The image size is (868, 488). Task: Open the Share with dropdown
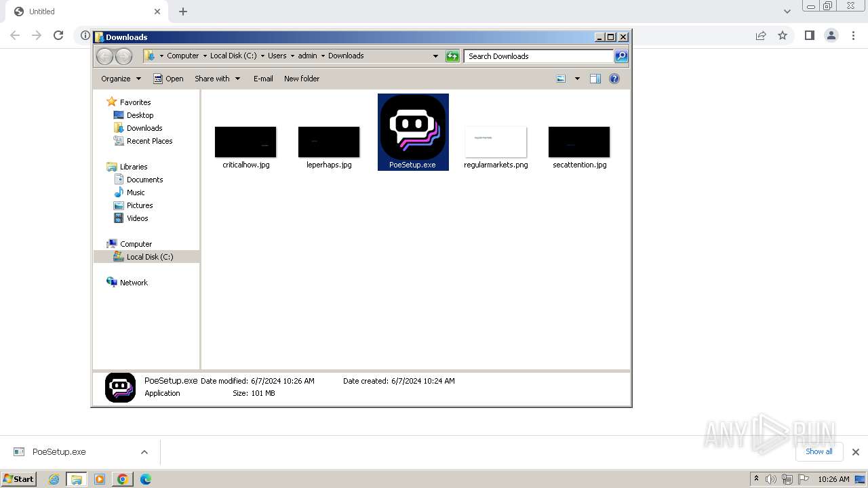point(217,79)
